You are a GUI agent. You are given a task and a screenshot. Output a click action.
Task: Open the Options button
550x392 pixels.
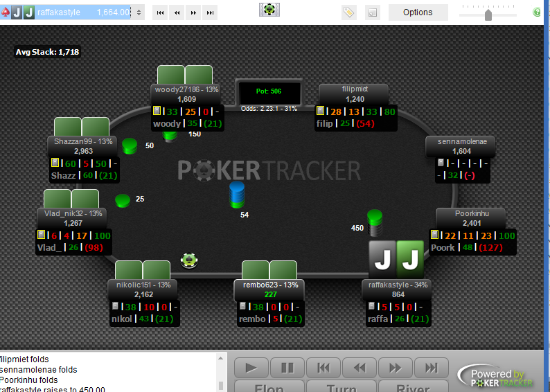418,12
